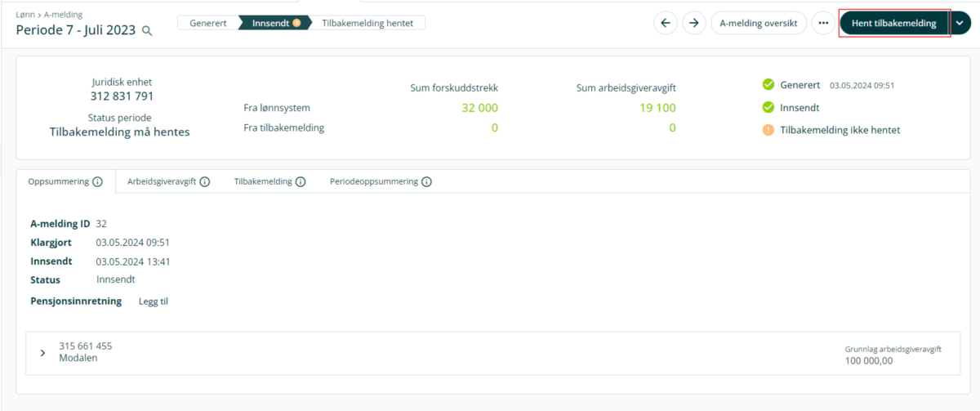Switch to the Arbeidsgiveravgift tab
980x411 pixels.
161,181
